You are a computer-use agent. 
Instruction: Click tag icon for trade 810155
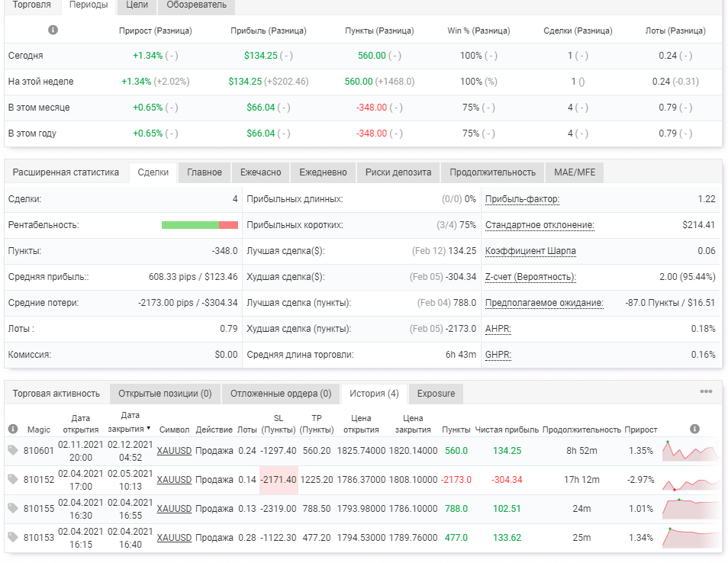click(x=13, y=508)
